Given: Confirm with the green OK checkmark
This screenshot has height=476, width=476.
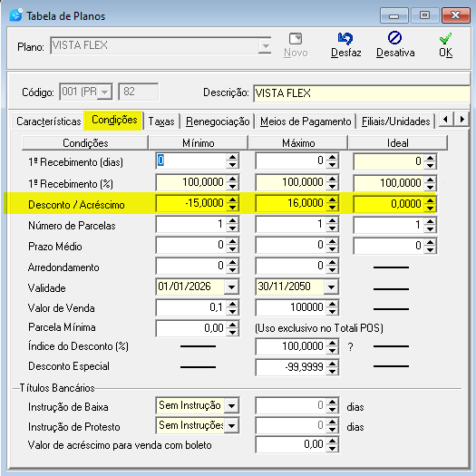Looking at the screenshot, I should tap(445, 39).
